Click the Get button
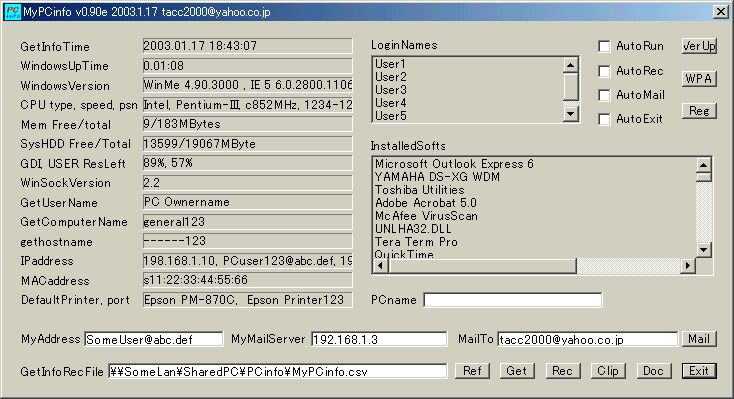Viewport: 734px width, 399px height. click(x=517, y=371)
